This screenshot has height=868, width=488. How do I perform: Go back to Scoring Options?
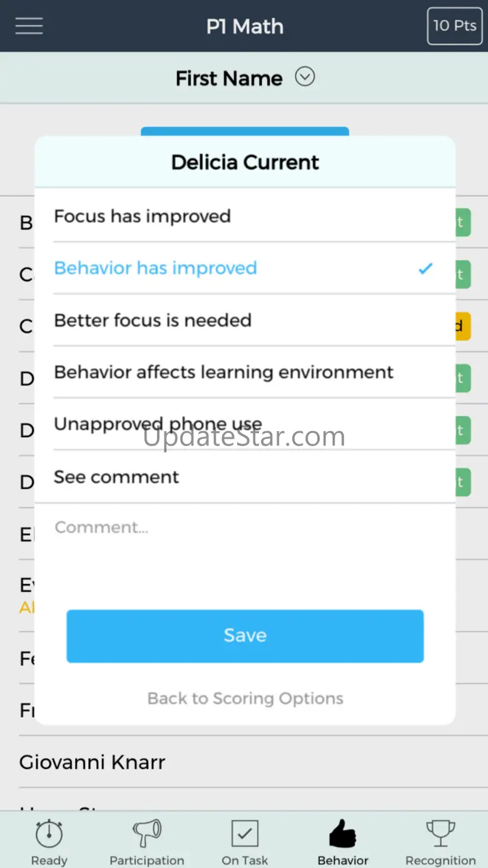245,698
